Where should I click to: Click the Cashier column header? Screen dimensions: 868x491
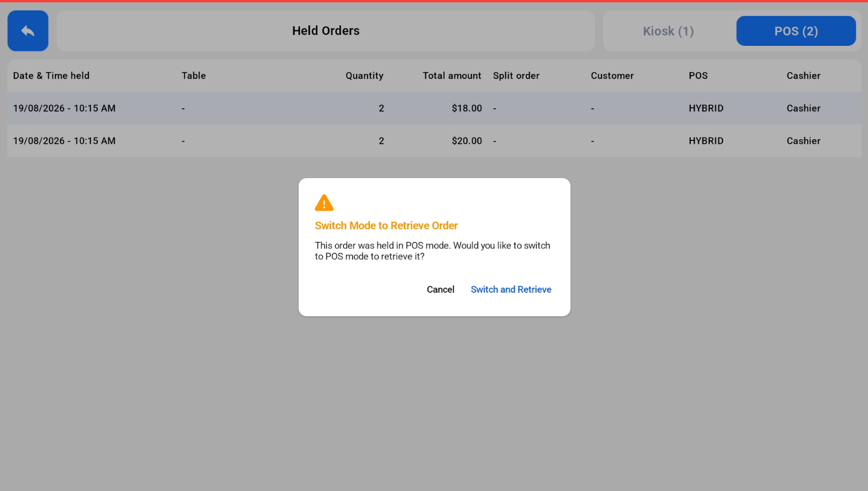[803, 76]
